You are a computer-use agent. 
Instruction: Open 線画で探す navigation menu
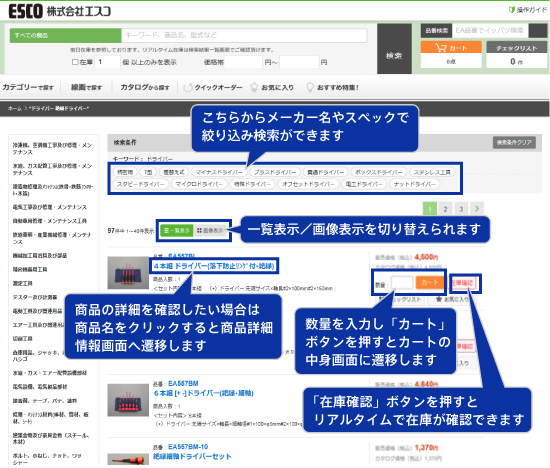pos(86,87)
